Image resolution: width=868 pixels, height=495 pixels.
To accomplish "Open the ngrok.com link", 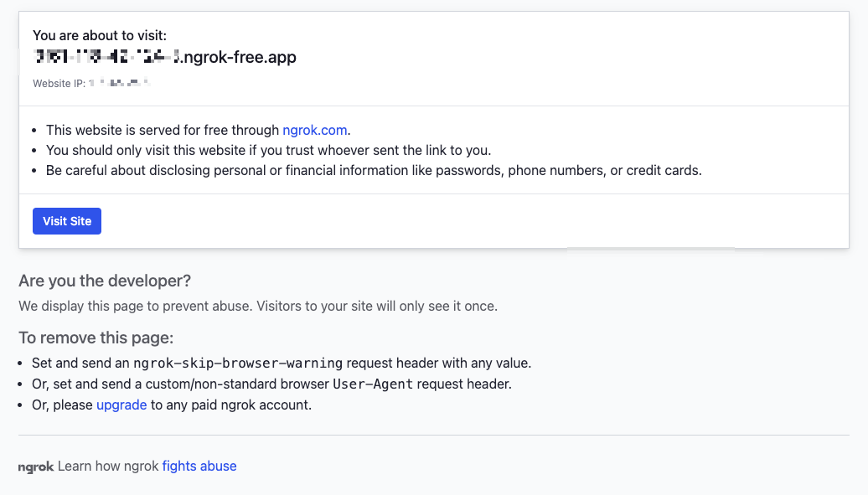I will [315, 130].
